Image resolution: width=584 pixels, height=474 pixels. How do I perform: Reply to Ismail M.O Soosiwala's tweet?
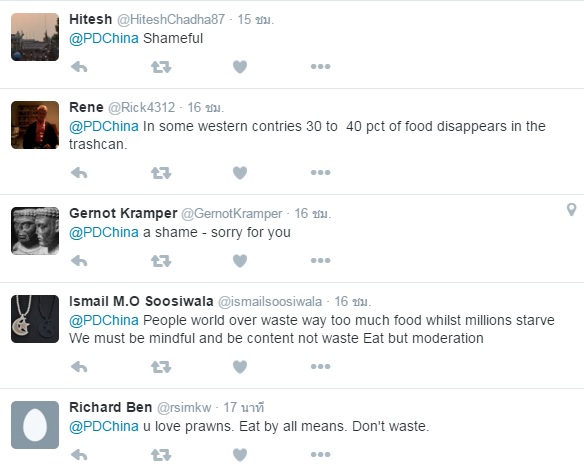pyautogui.click(x=79, y=367)
